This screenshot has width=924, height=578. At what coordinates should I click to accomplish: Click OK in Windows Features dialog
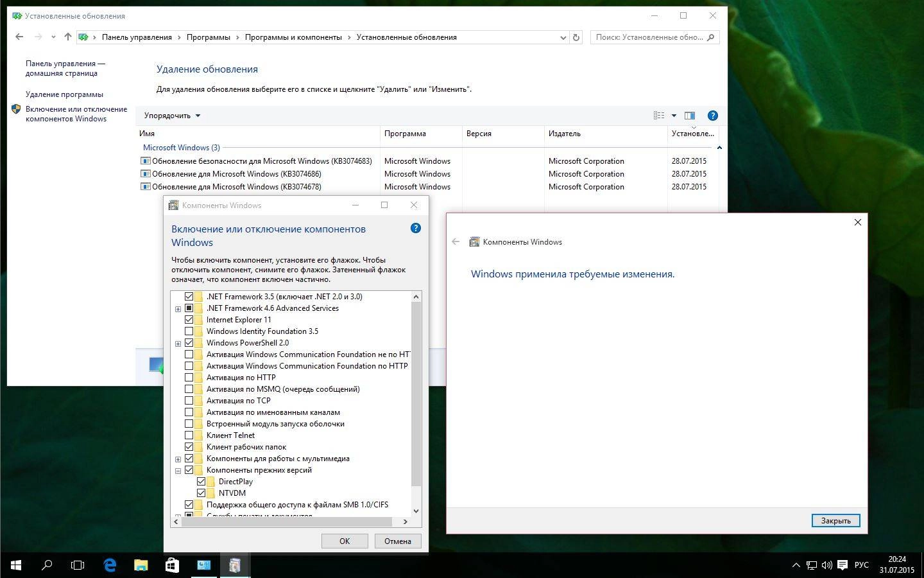coord(345,541)
